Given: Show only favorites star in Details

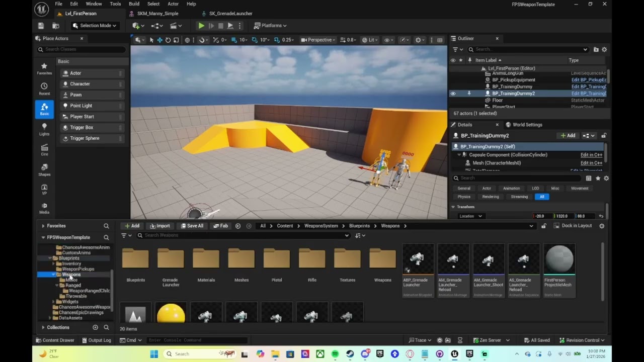Looking at the screenshot, I should (x=598, y=178).
